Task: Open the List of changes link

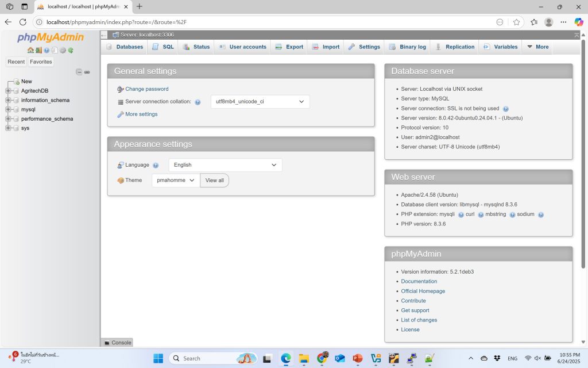Action: pyautogui.click(x=419, y=320)
